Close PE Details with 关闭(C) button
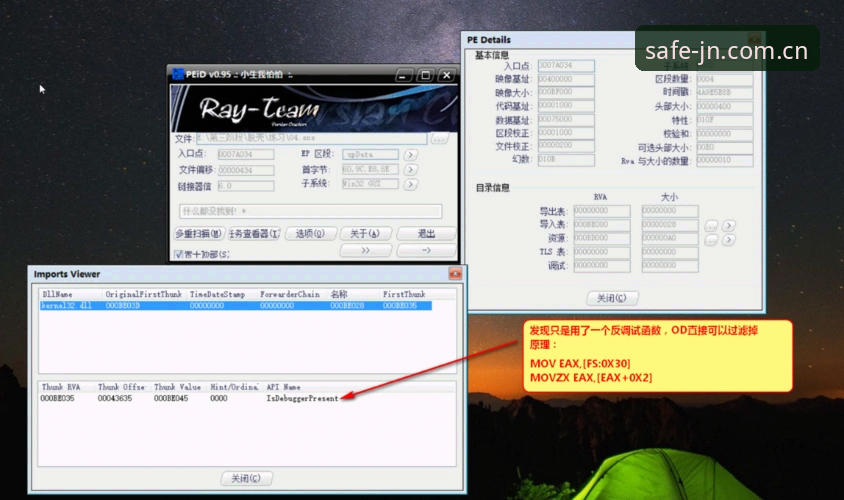The width and height of the screenshot is (844, 500). 612,298
